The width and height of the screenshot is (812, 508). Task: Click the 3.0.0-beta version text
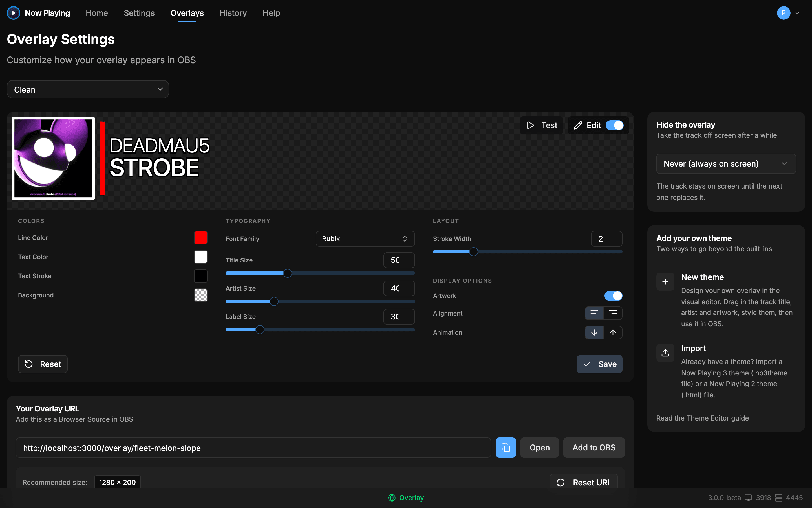point(724,498)
